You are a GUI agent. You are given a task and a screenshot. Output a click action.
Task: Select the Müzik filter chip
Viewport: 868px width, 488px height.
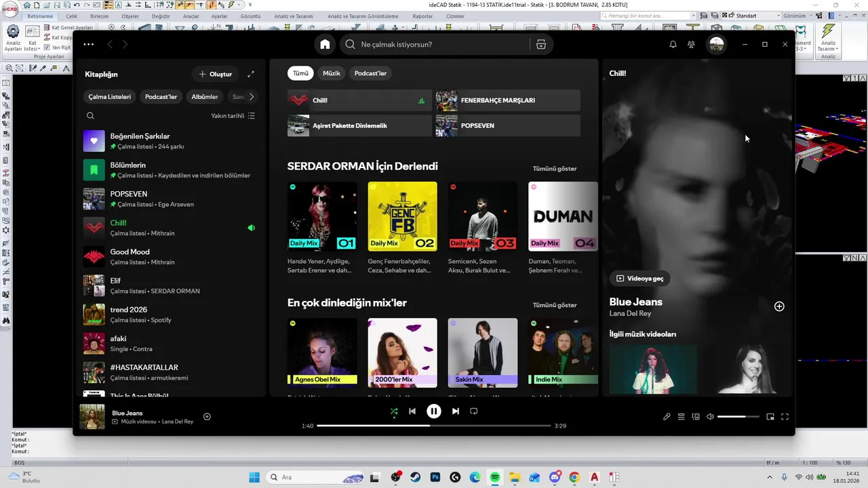coord(332,73)
